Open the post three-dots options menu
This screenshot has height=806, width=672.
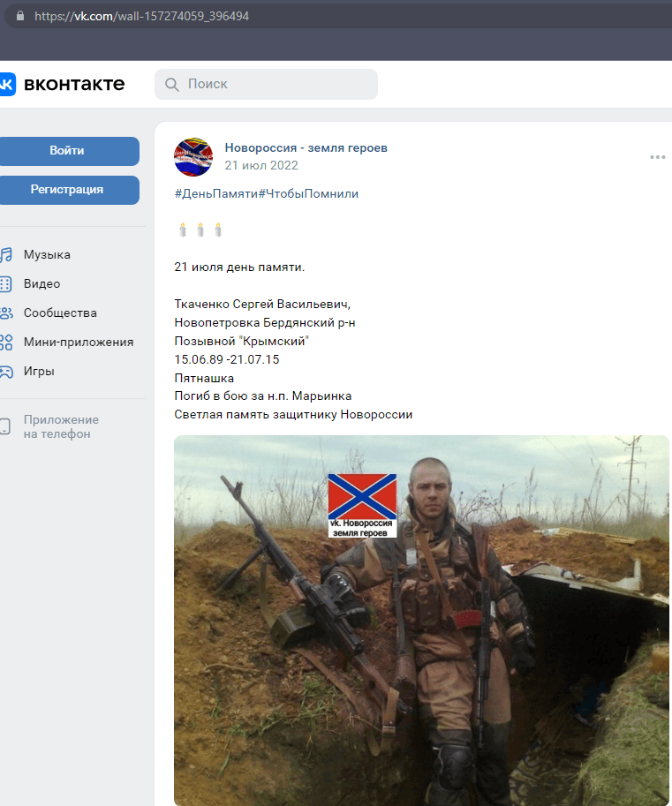tap(658, 157)
